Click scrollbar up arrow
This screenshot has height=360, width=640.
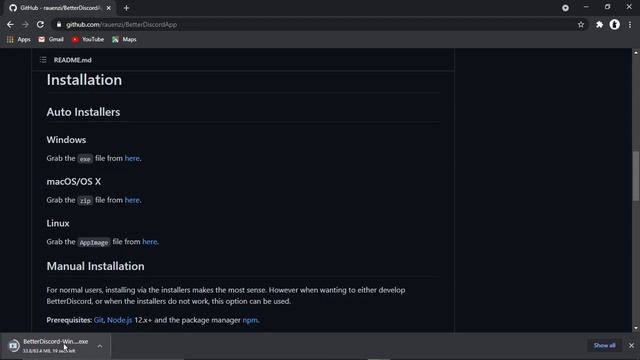pos(636,53)
